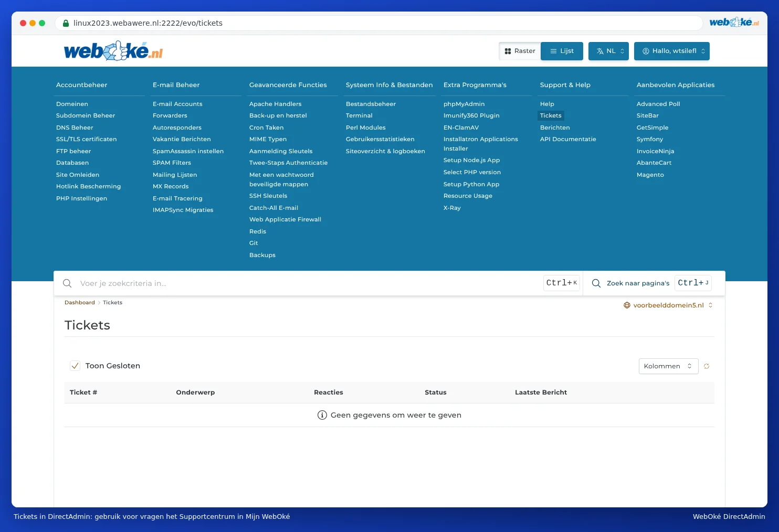Click the Voer je zoekcriteria in search field
Image resolution: width=779 pixels, height=532 pixels.
tap(310, 283)
